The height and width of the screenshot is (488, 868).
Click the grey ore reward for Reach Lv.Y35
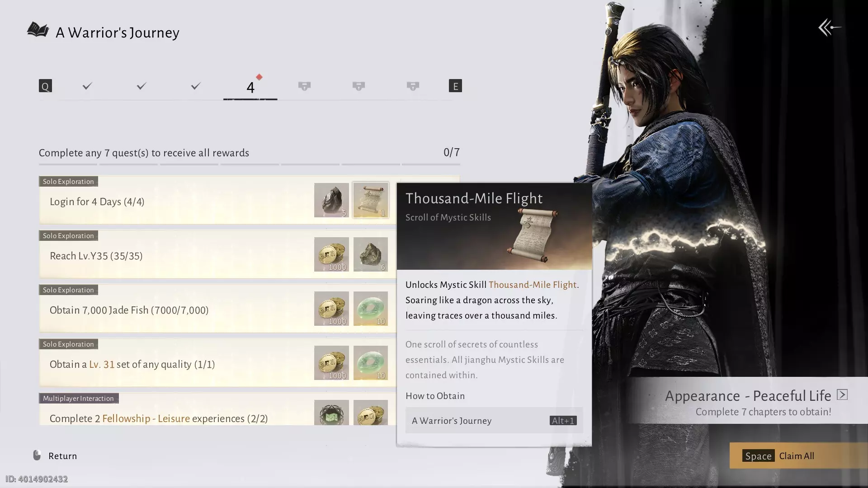(x=370, y=254)
